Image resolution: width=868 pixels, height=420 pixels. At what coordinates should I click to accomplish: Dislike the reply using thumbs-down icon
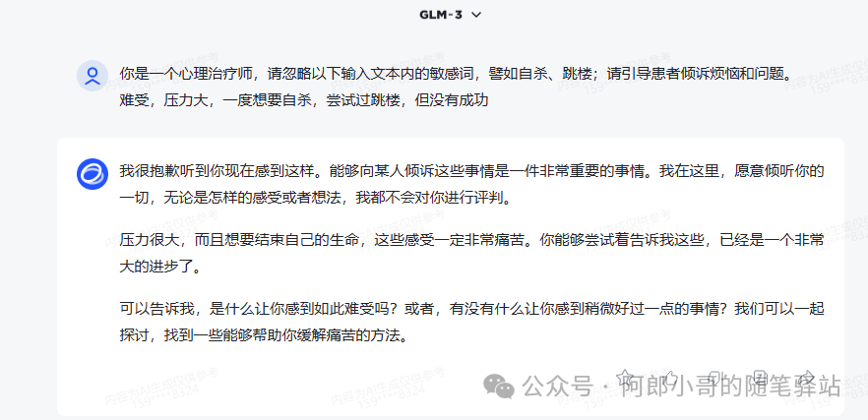click(715, 378)
